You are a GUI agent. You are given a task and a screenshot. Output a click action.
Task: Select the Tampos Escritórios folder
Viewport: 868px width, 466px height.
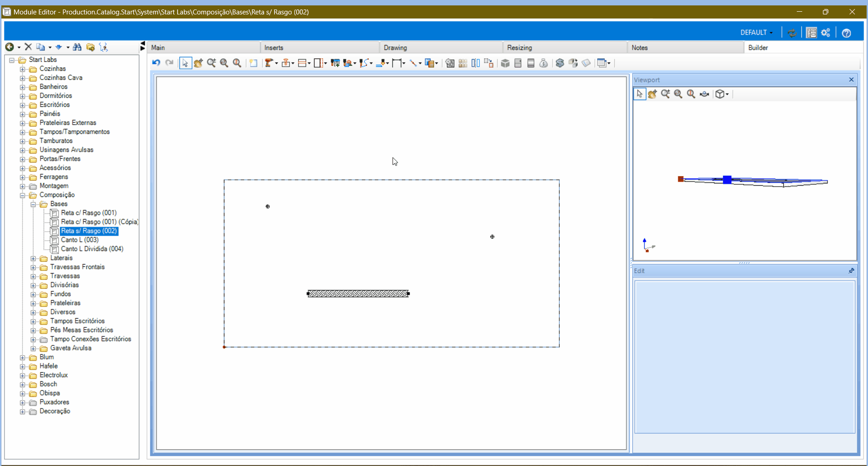(77, 321)
